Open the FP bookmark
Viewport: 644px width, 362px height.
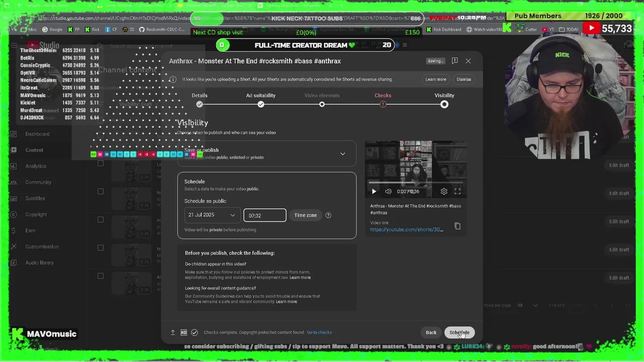73,30
